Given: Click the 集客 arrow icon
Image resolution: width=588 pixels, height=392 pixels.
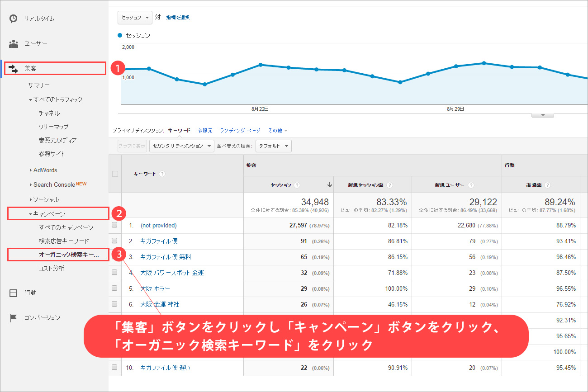Looking at the screenshot, I should point(14,69).
